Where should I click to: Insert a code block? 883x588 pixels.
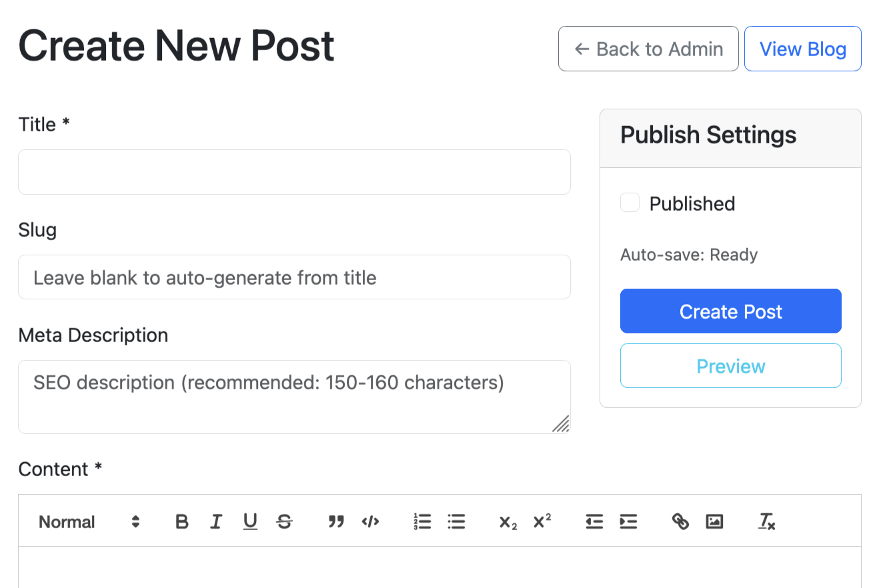[371, 521]
